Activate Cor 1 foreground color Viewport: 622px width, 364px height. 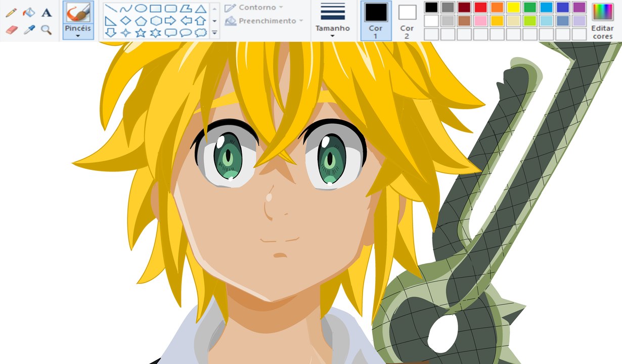coord(376,21)
